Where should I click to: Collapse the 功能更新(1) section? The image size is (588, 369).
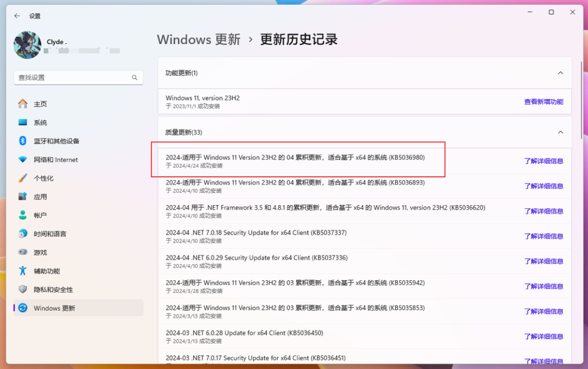(x=560, y=73)
